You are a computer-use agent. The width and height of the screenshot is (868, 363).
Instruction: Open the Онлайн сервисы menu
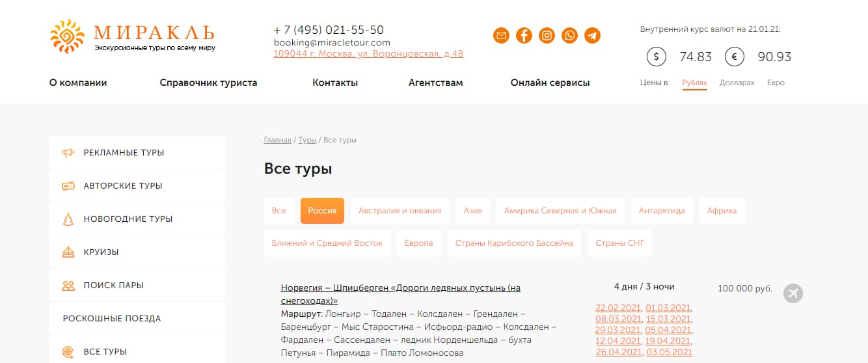(550, 83)
